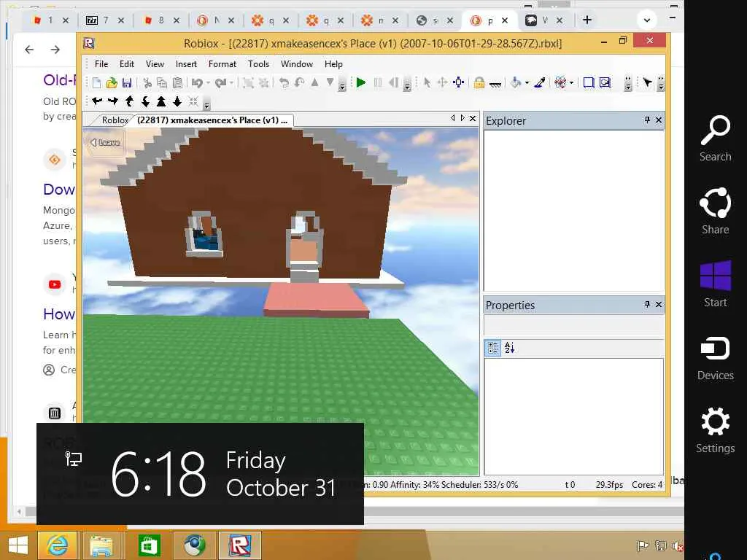Open the Windows Store taskbar icon
This screenshot has height=560, width=747.
[149, 545]
